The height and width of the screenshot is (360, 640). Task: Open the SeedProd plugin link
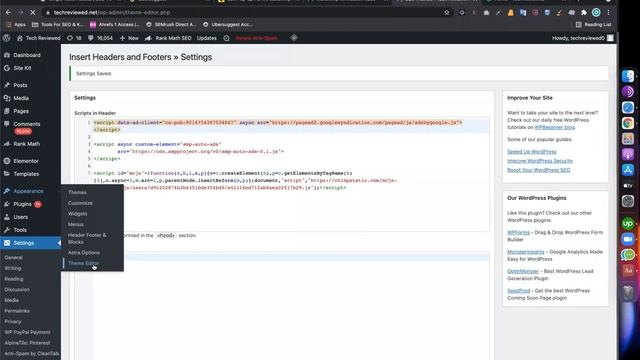pos(518,291)
